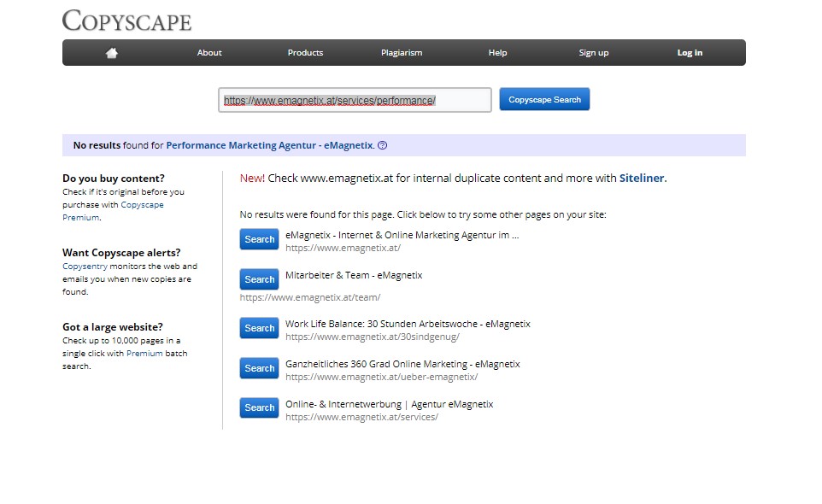Search the Online- & Internetwerbung page

260,407
